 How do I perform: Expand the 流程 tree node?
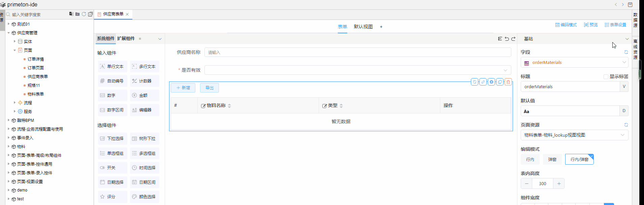[14, 103]
